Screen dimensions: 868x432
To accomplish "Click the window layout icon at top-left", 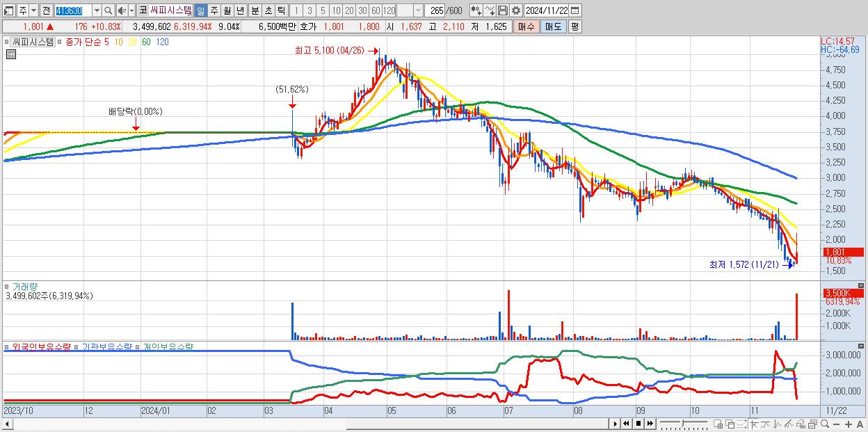I will coord(8,10).
